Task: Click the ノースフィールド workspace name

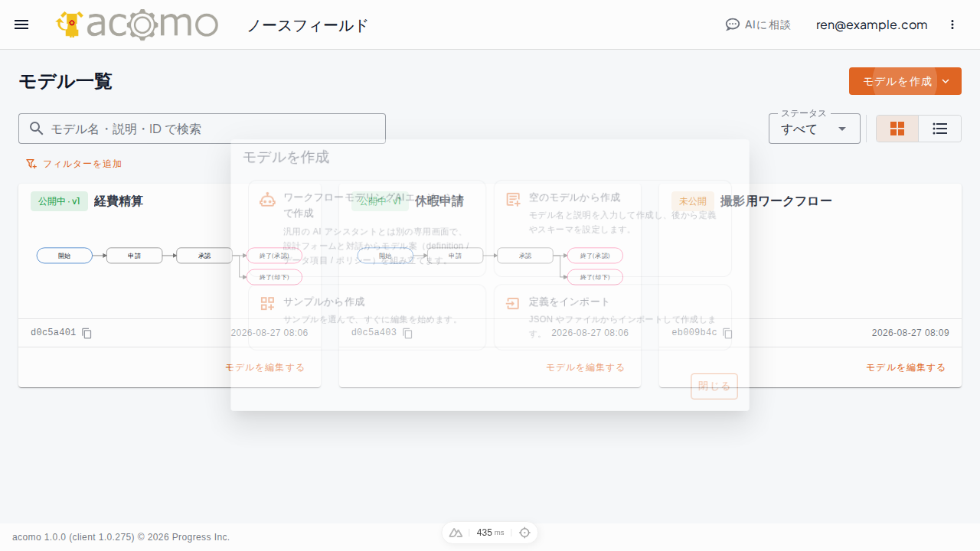Action: [308, 25]
